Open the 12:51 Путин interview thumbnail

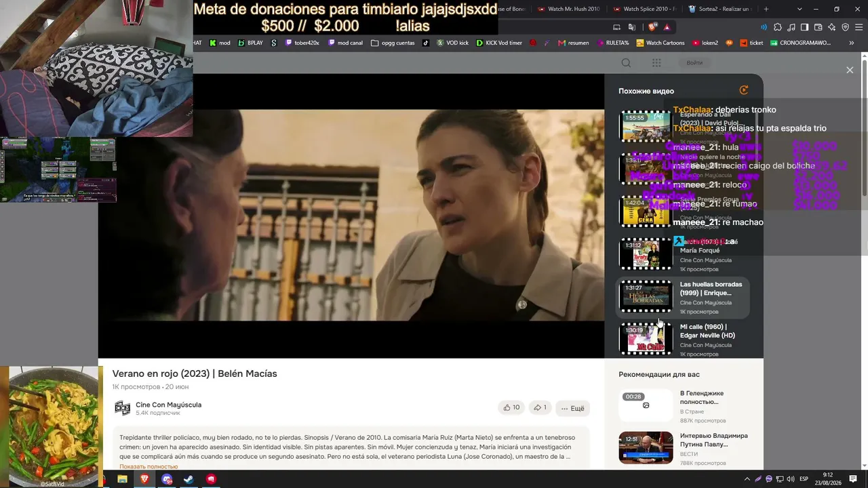click(646, 447)
